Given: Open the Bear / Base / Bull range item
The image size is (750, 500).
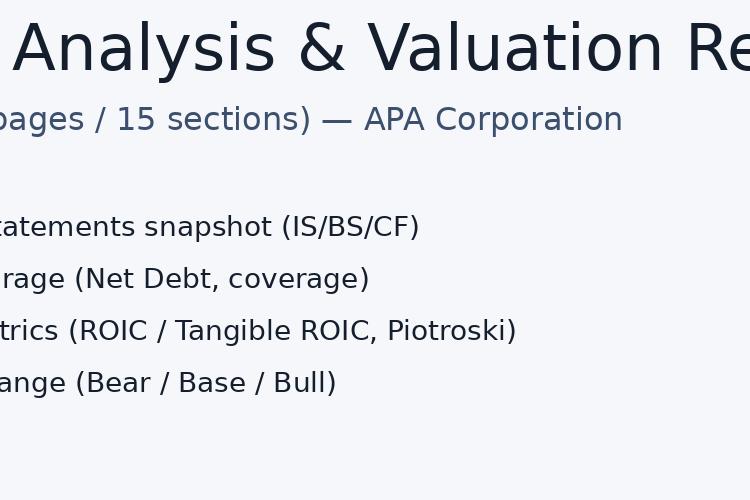Looking at the screenshot, I should [168, 383].
